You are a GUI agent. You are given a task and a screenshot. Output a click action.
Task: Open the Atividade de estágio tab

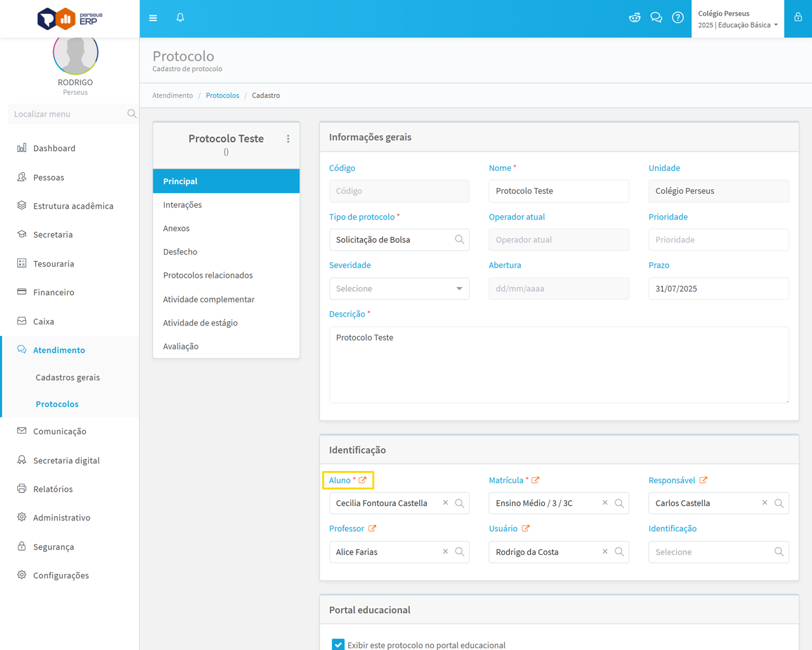point(226,322)
